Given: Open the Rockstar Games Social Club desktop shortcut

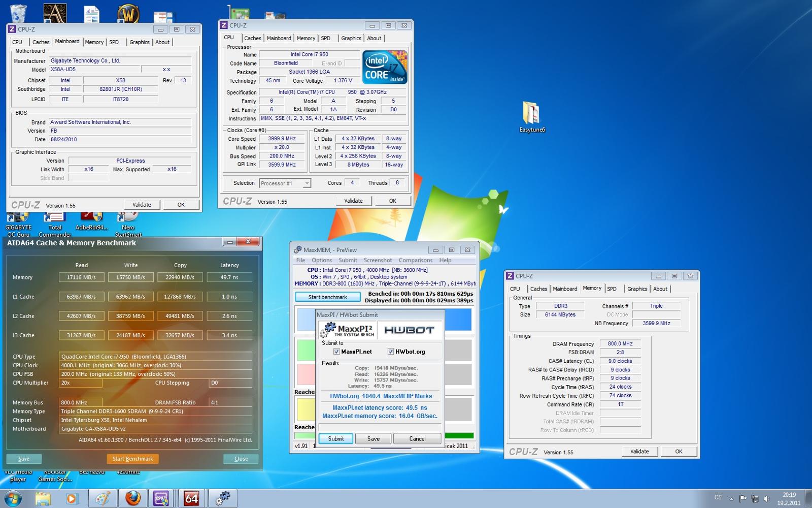Looking at the screenshot, I should click(x=55, y=475).
